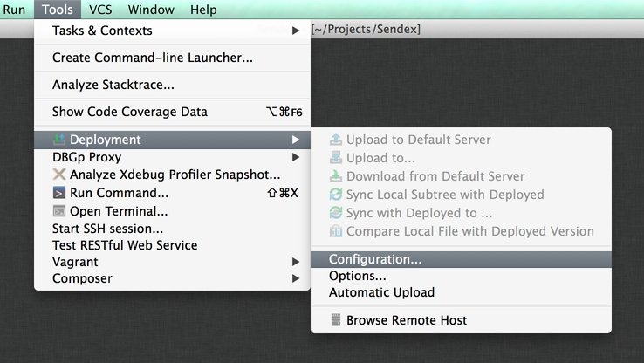Open the VCS menu

pos(99,10)
